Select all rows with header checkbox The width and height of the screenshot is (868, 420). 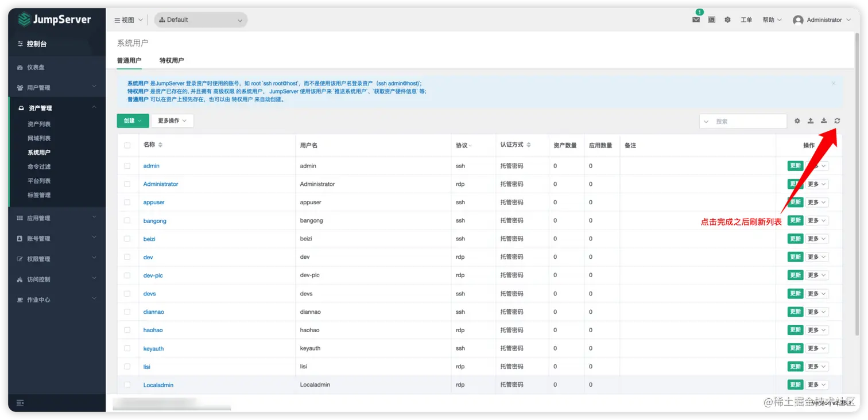[127, 145]
